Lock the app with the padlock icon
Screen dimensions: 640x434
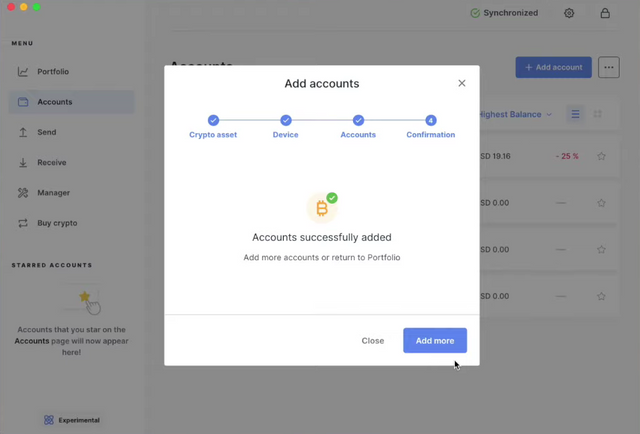[x=605, y=13]
